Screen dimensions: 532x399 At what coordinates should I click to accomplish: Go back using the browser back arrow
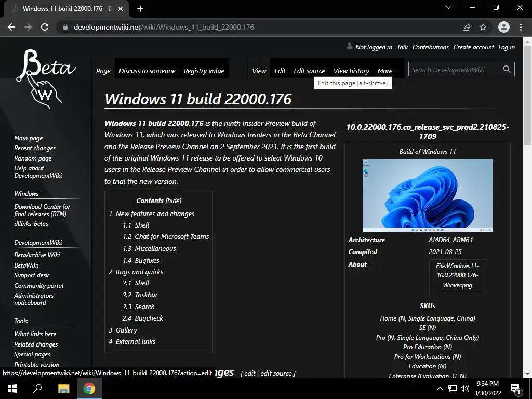pyautogui.click(x=11, y=27)
